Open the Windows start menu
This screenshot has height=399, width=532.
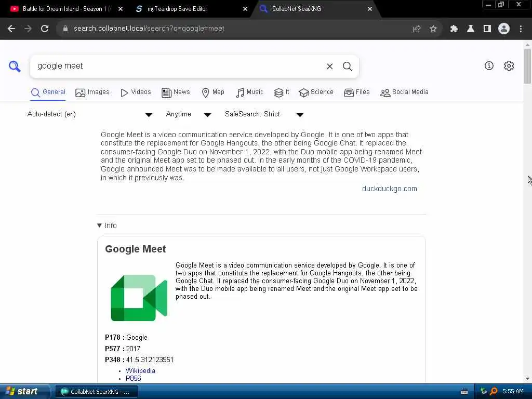[x=24, y=392]
